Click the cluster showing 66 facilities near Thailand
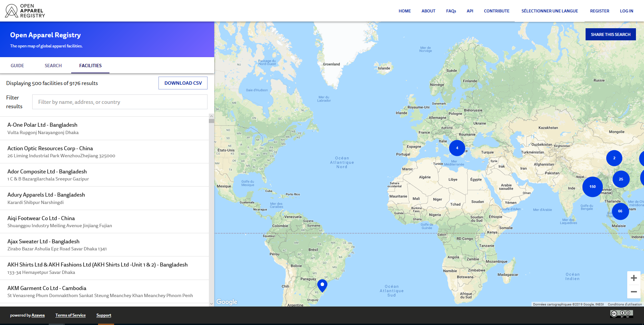 click(x=620, y=211)
